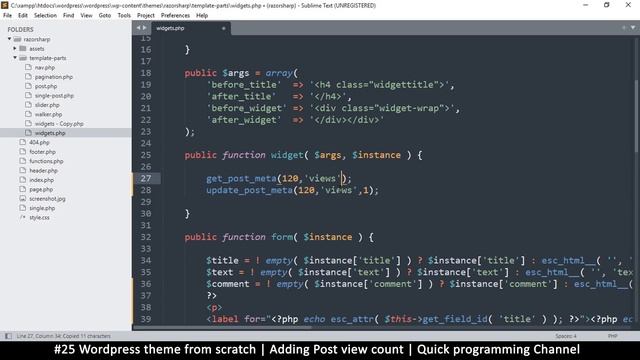Screen dimensions: 640x360
Task: Click 'widget' function name on line 25
Action: 287,155
